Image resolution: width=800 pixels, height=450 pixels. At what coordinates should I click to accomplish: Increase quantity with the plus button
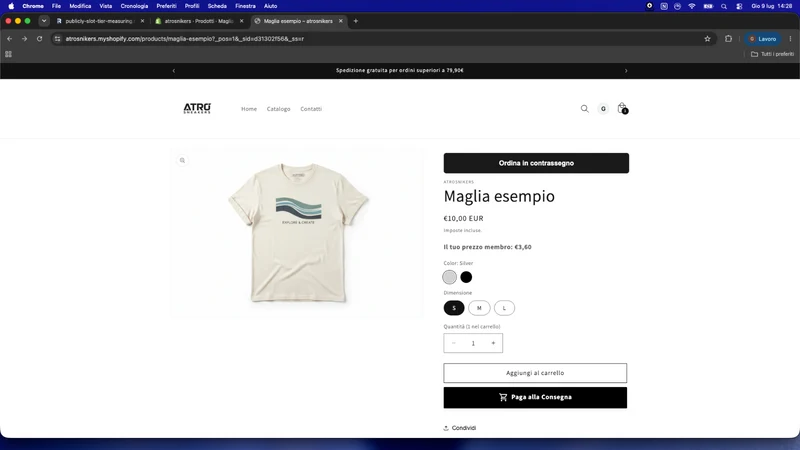point(493,343)
